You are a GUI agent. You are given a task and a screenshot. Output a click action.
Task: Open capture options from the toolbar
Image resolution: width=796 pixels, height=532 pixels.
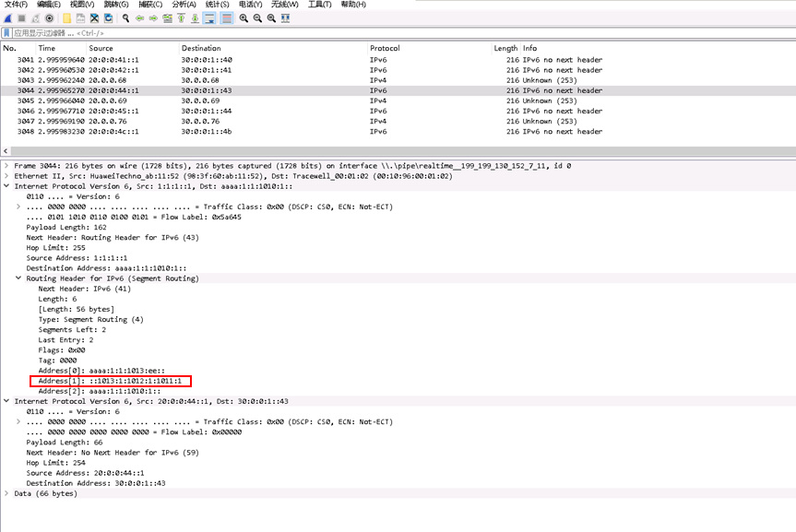click(x=50, y=18)
